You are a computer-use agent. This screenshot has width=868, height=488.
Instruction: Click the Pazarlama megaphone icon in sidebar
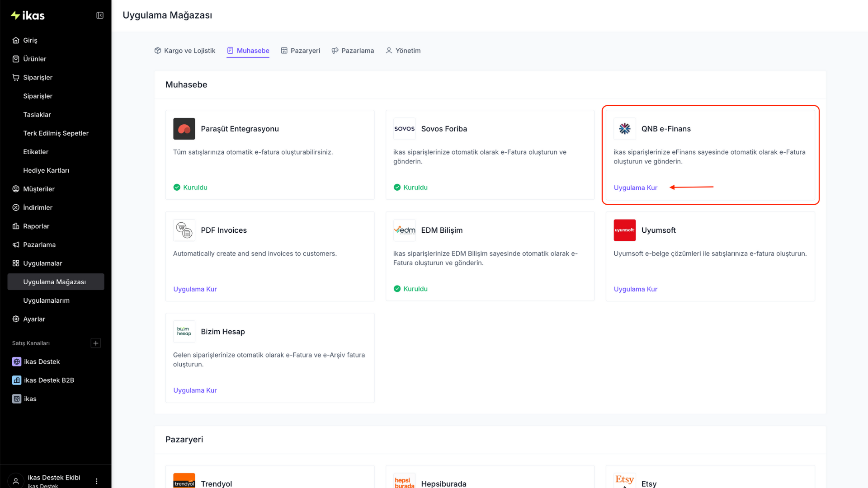tap(16, 244)
